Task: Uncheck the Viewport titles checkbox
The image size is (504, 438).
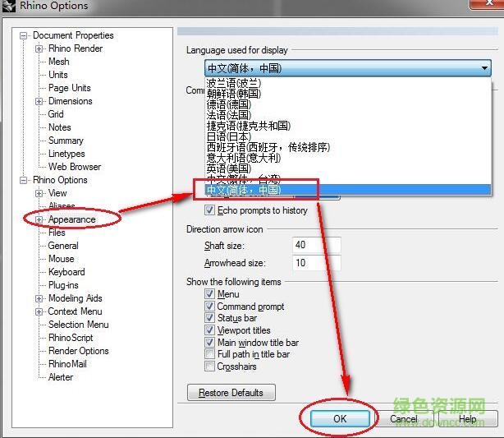Action: tap(209, 330)
